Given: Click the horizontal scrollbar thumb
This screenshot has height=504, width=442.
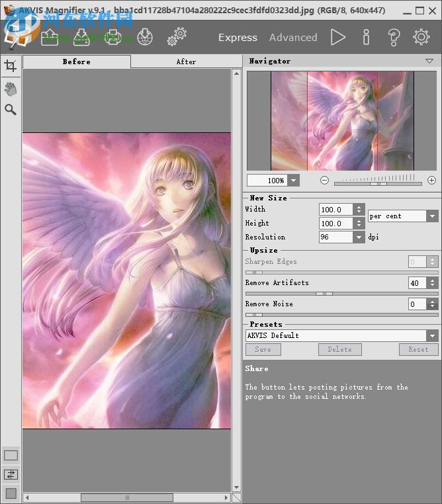Looking at the screenshot, I should tap(127, 497).
